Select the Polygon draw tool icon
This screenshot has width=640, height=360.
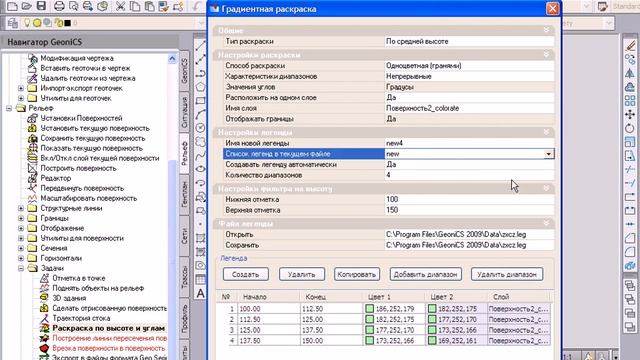[x=200, y=87]
